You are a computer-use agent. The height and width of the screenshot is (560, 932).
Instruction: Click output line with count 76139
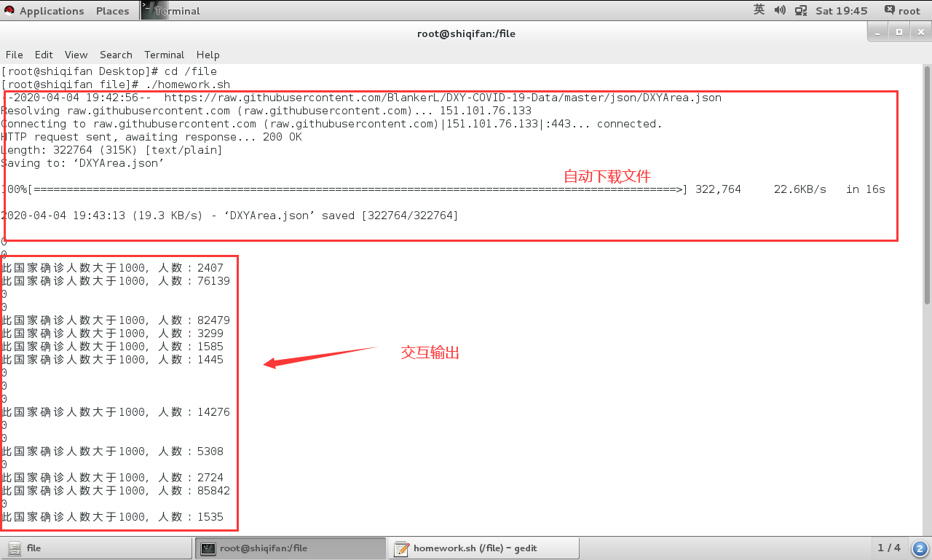pyautogui.click(x=116, y=281)
